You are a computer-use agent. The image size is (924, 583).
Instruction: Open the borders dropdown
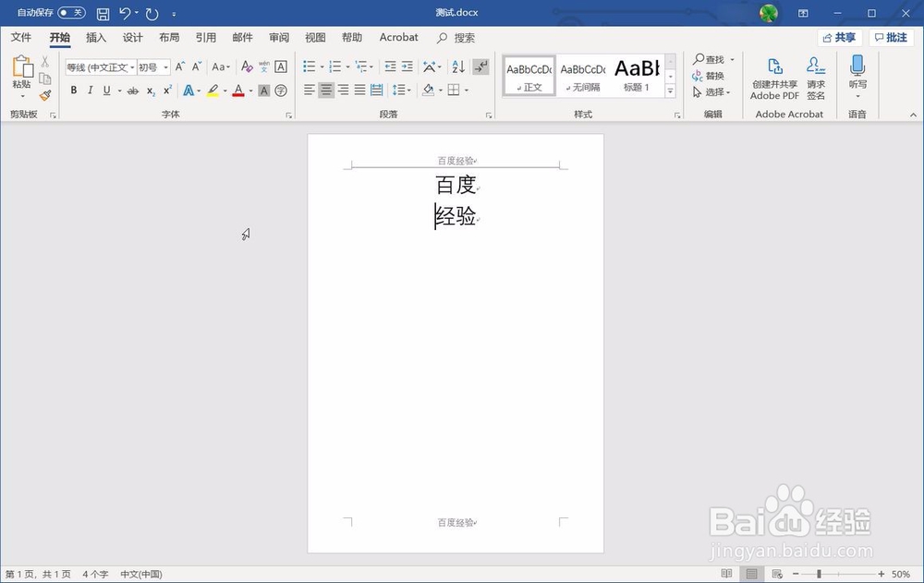pos(467,91)
